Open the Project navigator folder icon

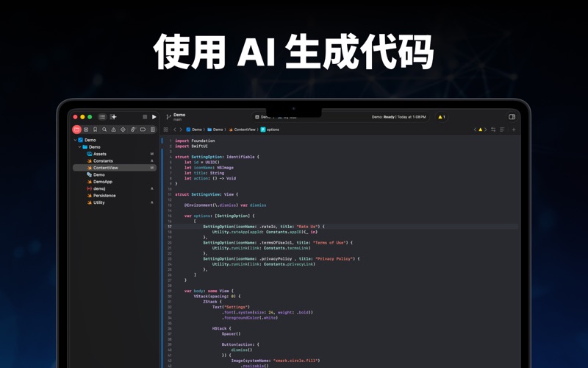point(76,130)
